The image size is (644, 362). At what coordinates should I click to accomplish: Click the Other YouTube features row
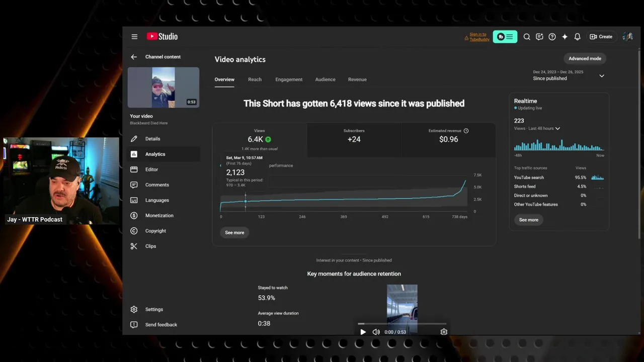point(558,205)
